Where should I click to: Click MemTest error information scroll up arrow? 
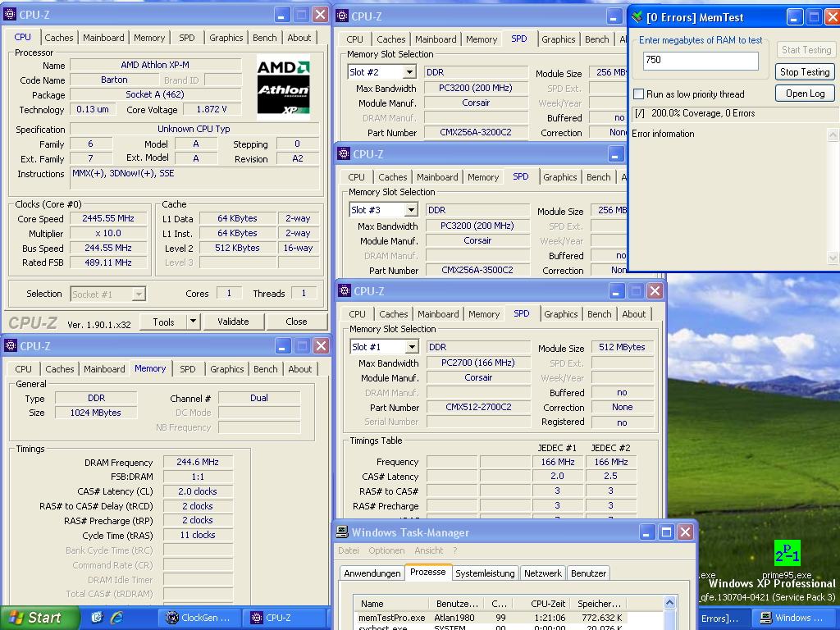[x=833, y=134]
